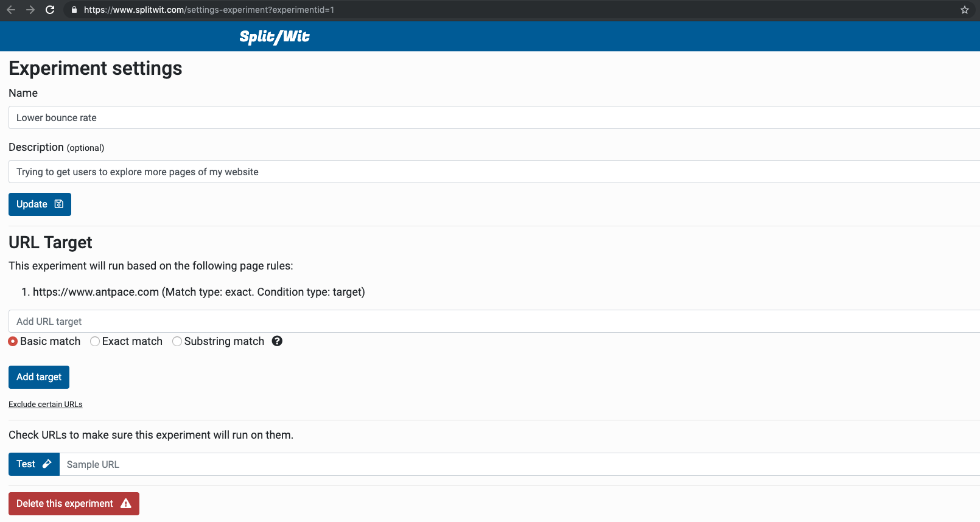Click the browser back arrow
980x522 pixels.
(11, 10)
